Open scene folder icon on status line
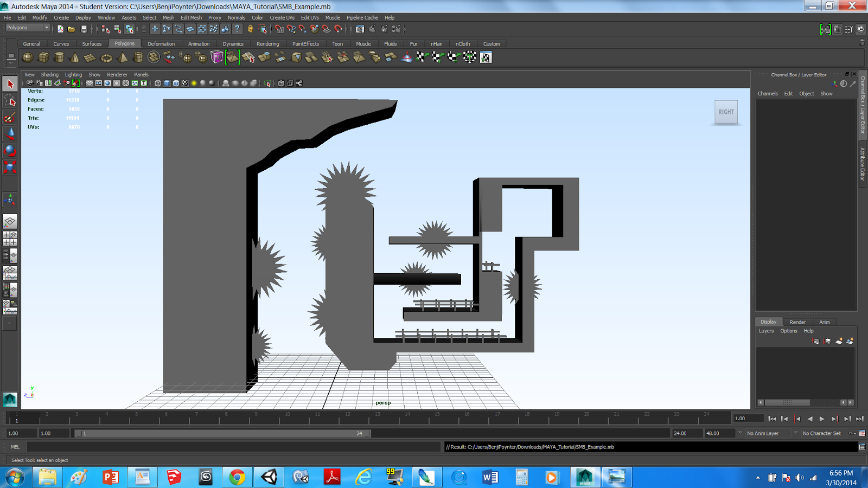868x488 pixels. coord(72,29)
